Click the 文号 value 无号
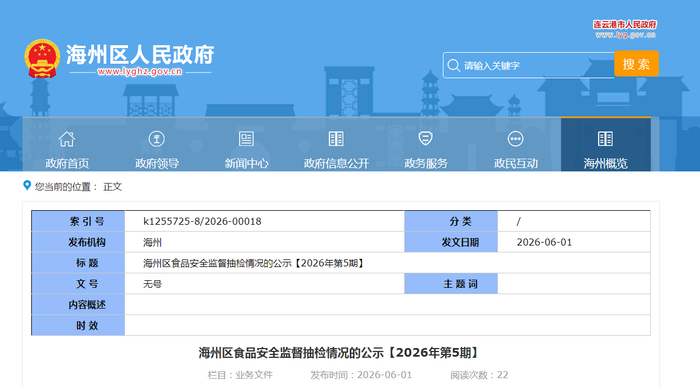The height and width of the screenshot is (388, 700). pyautogui.click(x=152, y=284)
